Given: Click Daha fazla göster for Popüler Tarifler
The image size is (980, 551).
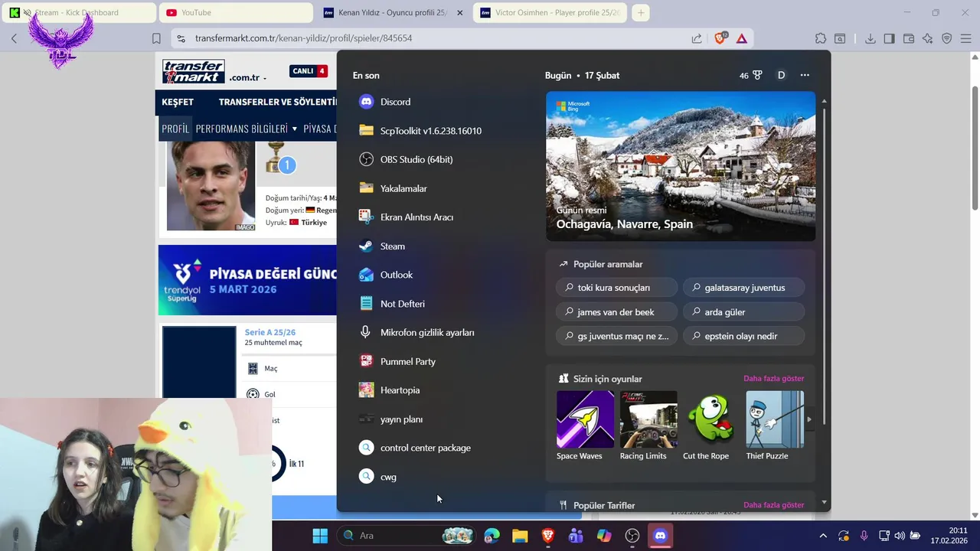Looking at the screenshot, I should (x=773, y=505).
